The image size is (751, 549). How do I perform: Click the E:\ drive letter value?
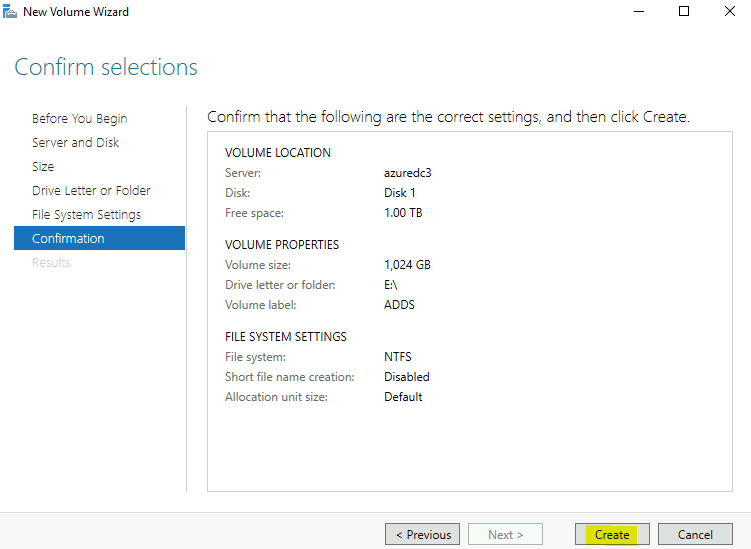click(391, 285)
